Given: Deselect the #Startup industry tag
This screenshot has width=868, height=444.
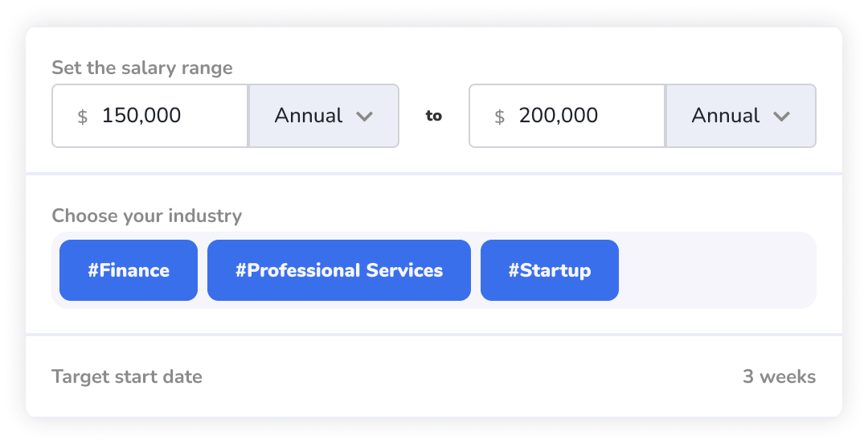Looking at the screenshot, I should [549, 270].
